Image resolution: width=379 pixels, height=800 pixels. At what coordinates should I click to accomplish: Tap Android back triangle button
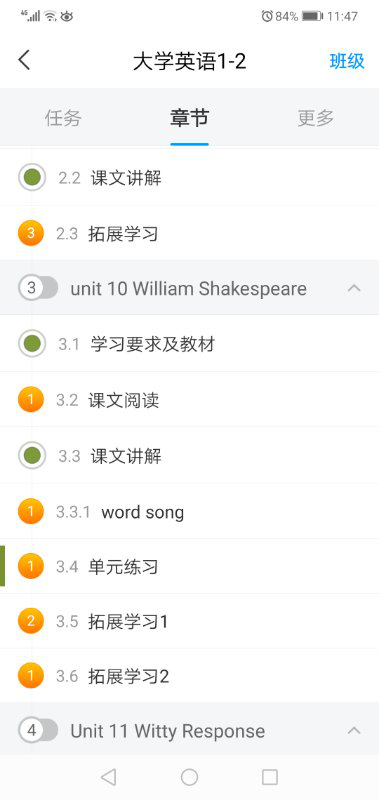108,777
